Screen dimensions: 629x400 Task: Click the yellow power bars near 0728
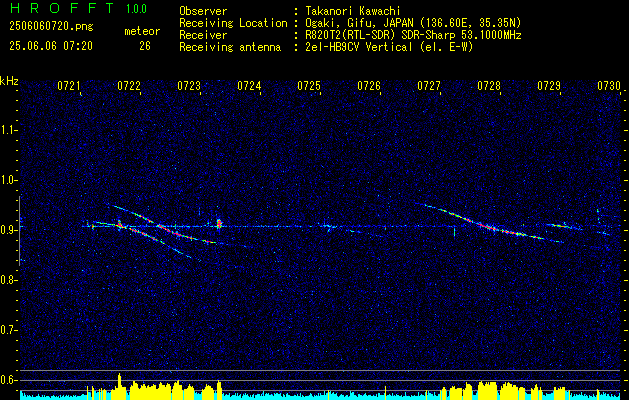point(487,388)
